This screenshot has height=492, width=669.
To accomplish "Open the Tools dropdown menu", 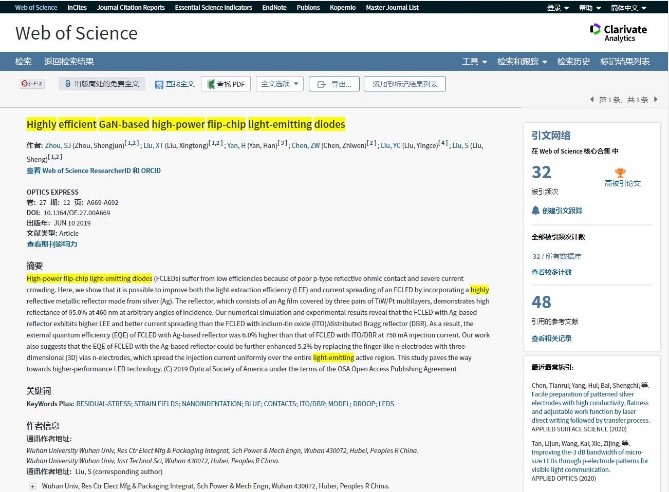I will click(x=473, y=62).
